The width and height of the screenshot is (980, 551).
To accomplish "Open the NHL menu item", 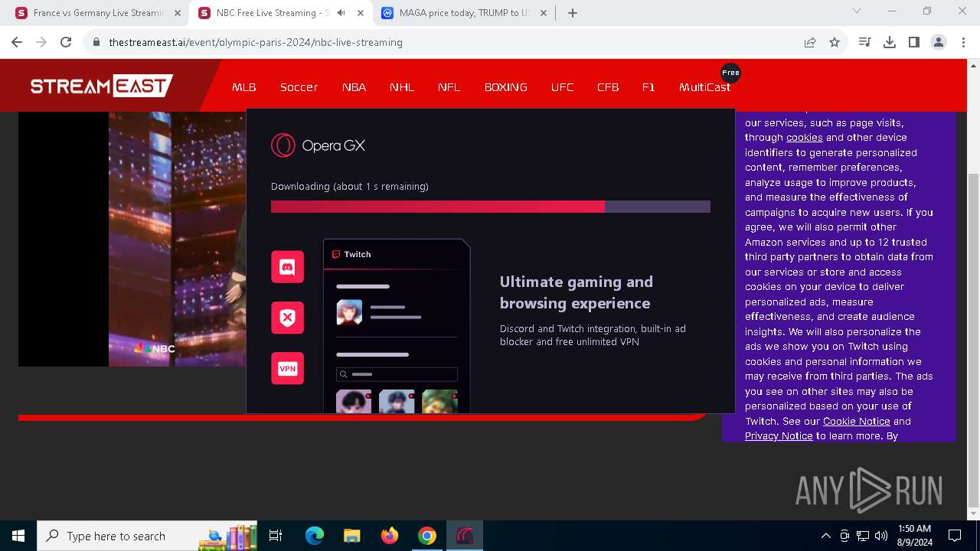I will (402, 87).
